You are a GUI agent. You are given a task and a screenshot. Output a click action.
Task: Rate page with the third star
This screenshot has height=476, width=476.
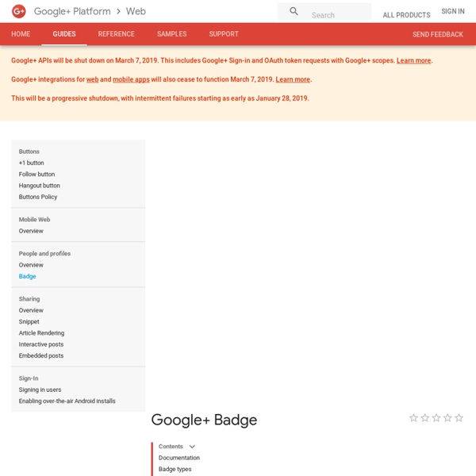coord(436,418)
